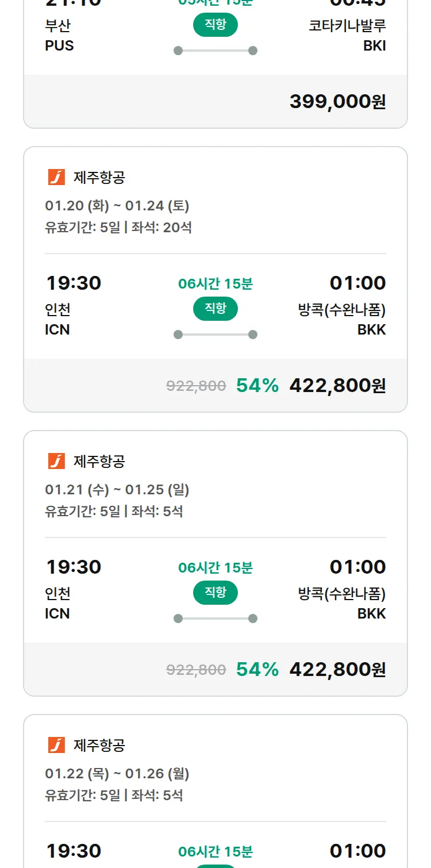Select the 399,000원 fare
This screenshot has width=431, height=868.
click(337, 102)
